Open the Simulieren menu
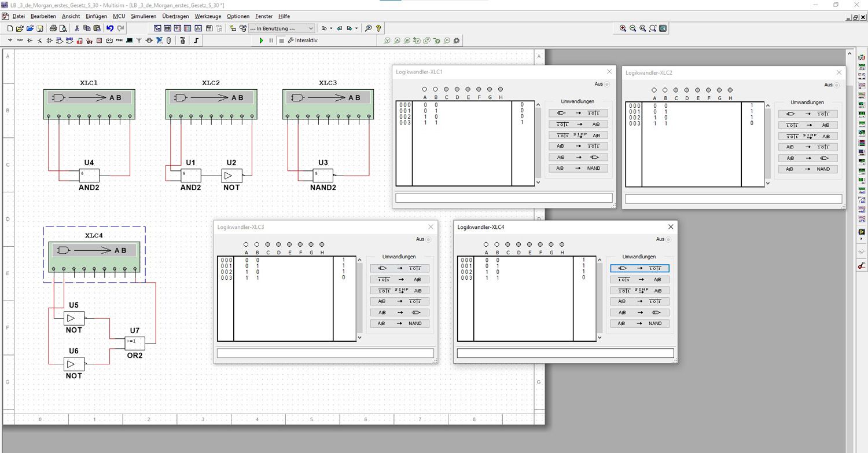Image resolution: width=868 pixels, height=453 pixels. [x=144, y=16]
